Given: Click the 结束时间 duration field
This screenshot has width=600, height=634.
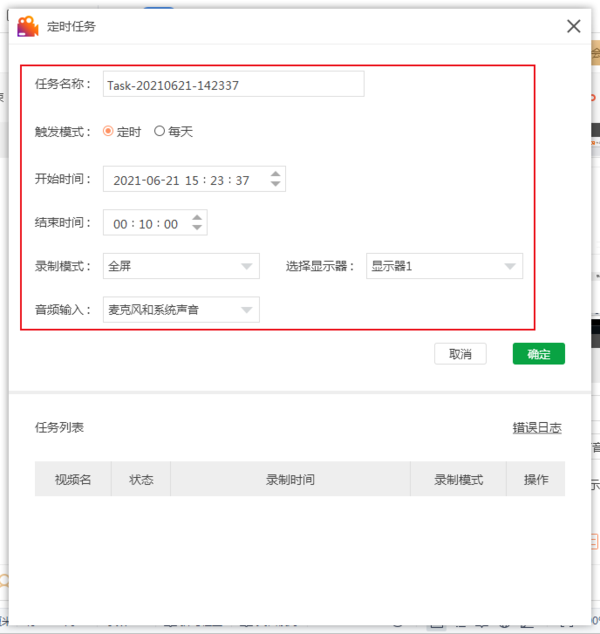Looking at the screenshot, I should pyautogui.click(x=146, y=224).
